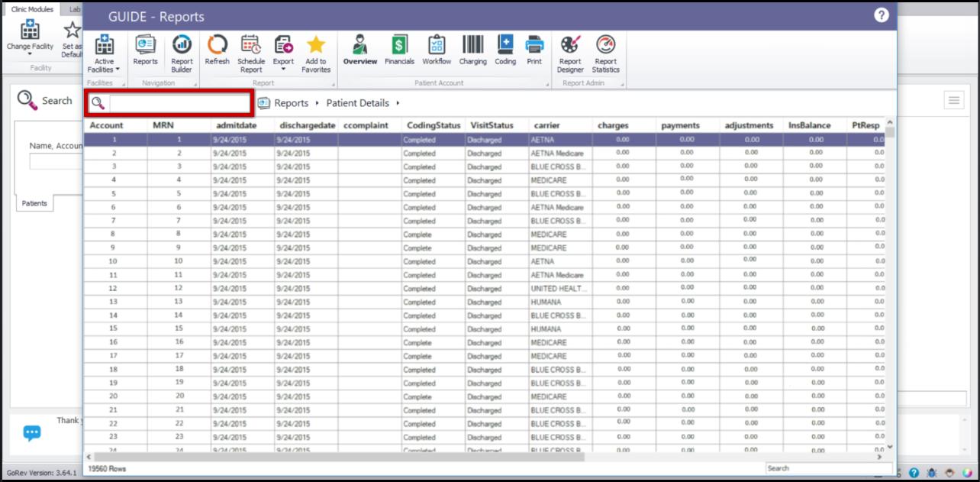This screenshot has height=482, width=980.
Task: Open the Coding section
Action: pyautogui.click(x=505, y=50)
